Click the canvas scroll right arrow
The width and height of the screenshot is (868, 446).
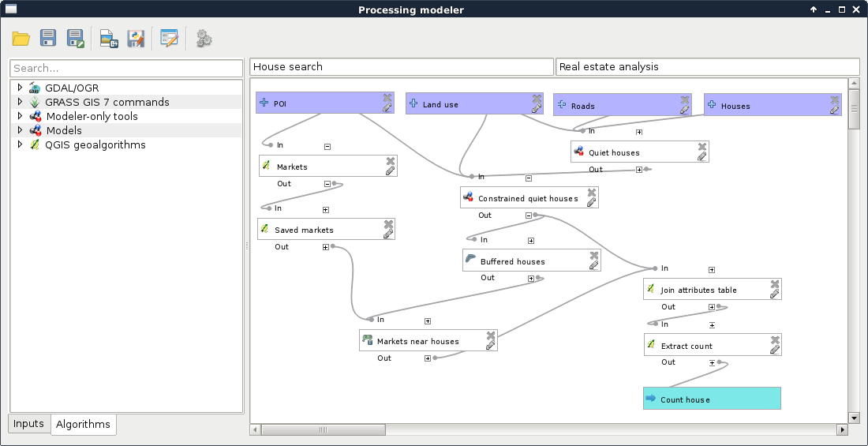click(x=843, y=430)
